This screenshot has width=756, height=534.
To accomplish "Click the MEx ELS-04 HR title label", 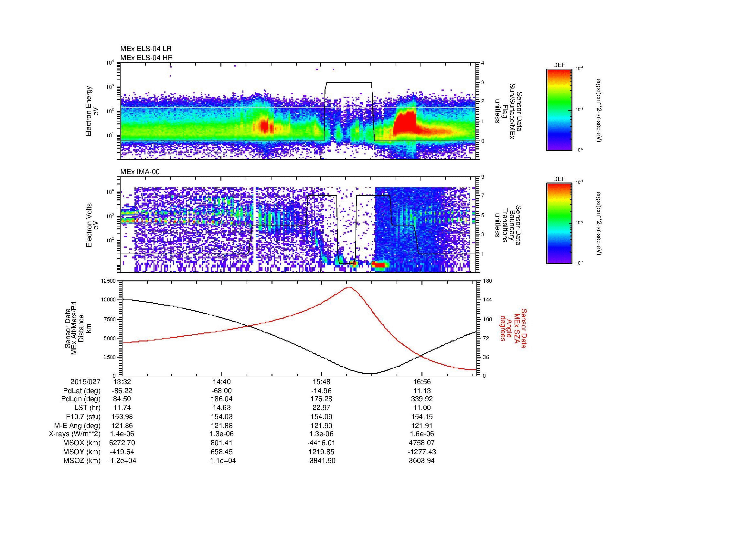I will point(146,58).
